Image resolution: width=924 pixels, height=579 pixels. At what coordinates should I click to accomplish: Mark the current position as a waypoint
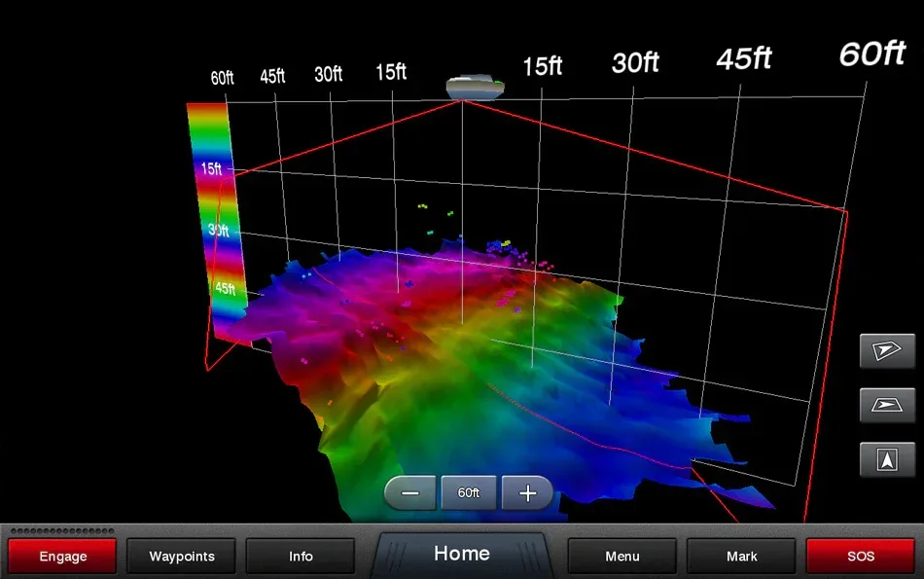741,556
